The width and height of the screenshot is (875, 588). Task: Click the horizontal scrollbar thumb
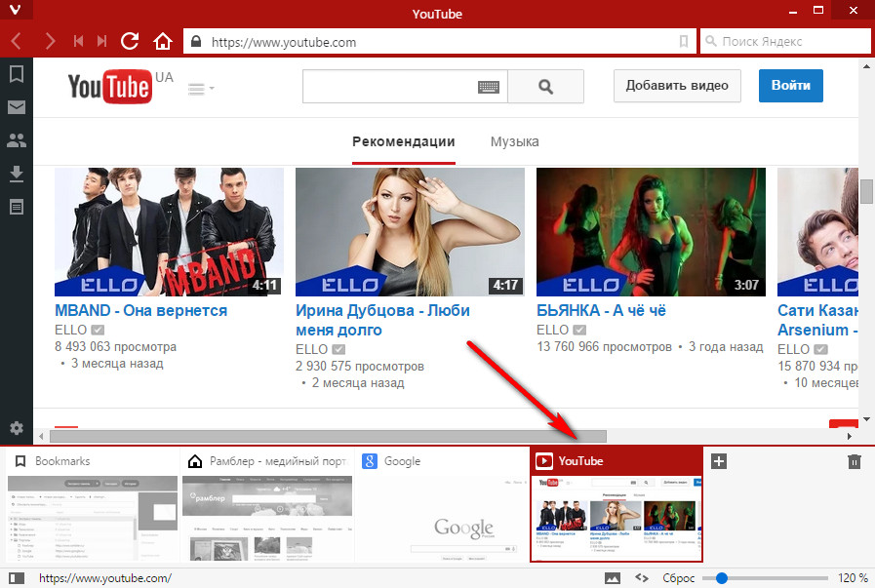coord(328,436)
